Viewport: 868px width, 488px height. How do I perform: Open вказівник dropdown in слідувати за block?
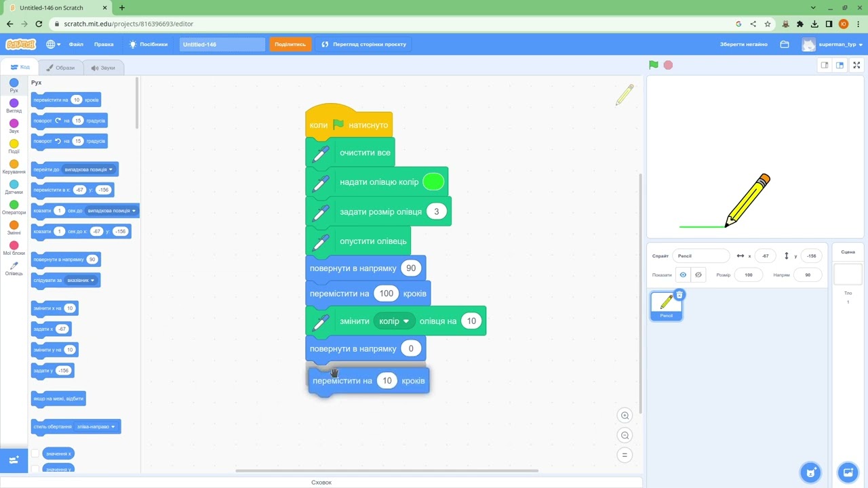tap(81, 280)
